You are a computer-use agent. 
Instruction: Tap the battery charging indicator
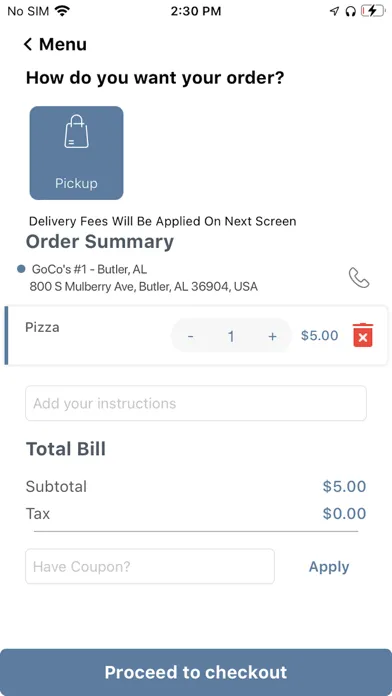(372, 11)
